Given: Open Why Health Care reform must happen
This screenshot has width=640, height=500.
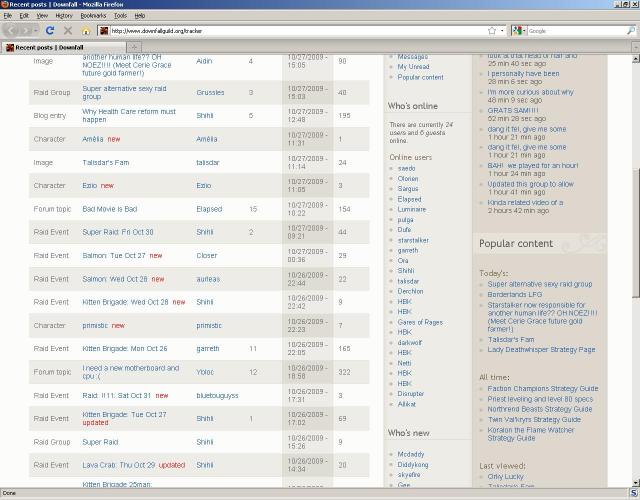Looking at the screenshot, I should tap(129, 116).
